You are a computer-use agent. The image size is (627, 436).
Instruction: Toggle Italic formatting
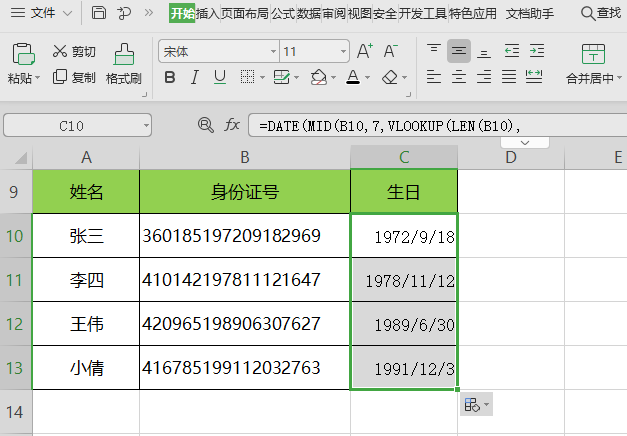(197, 77)
